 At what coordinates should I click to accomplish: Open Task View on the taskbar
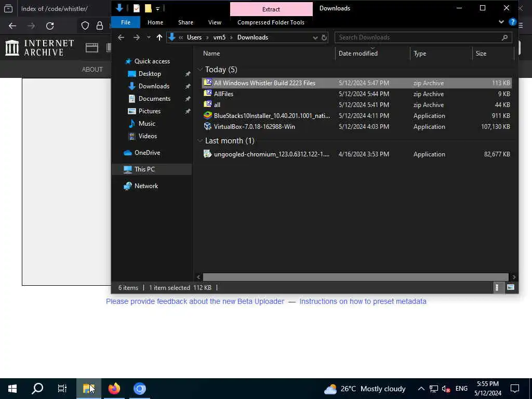click(x=62, y=389)
